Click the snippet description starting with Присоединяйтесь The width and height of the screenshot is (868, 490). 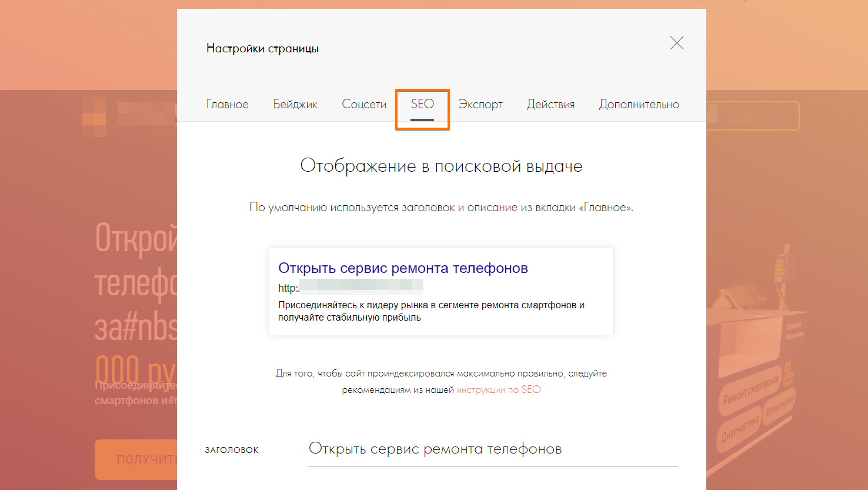point(431,311)
